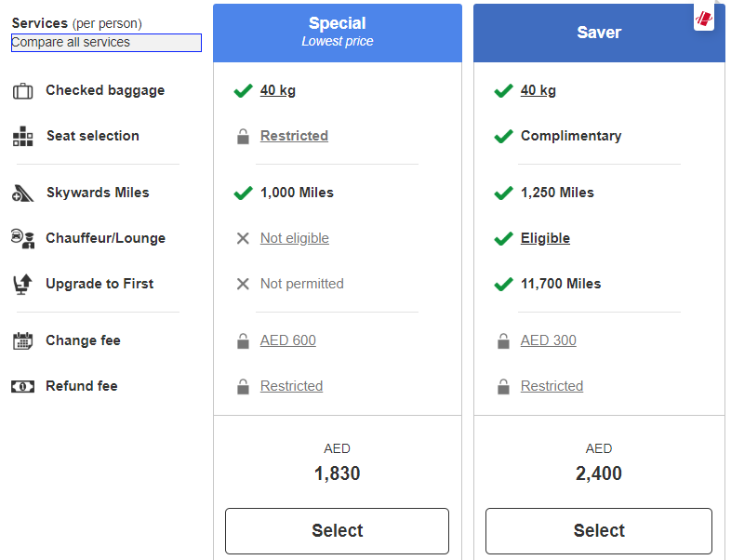Viewport: 731px width, 560px height.
Task: Click the Refund fee banknote icon
Action: [22, 387]
